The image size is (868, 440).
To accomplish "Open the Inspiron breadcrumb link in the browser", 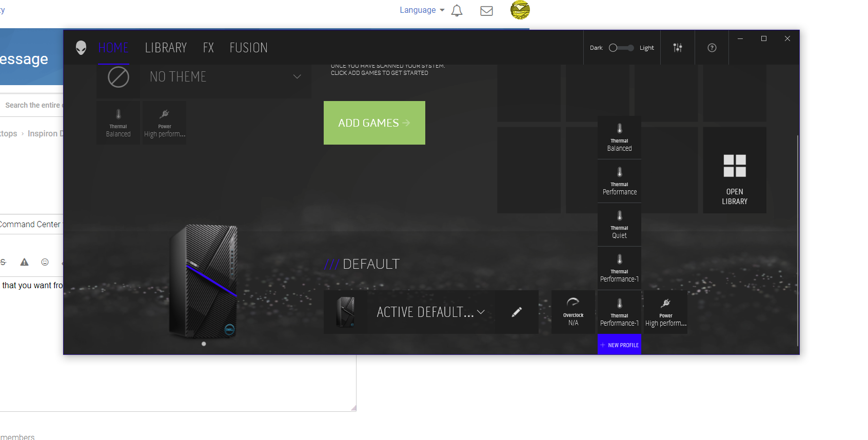I will click(45, 133).
